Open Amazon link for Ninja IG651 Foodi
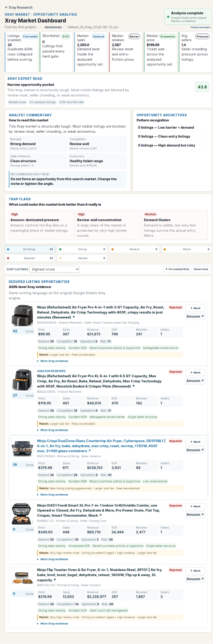 tap(195, 514)
